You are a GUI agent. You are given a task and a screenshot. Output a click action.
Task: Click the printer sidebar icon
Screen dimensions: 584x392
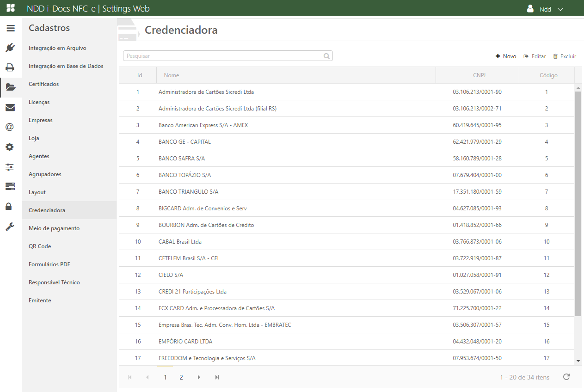tap(10, 67)
